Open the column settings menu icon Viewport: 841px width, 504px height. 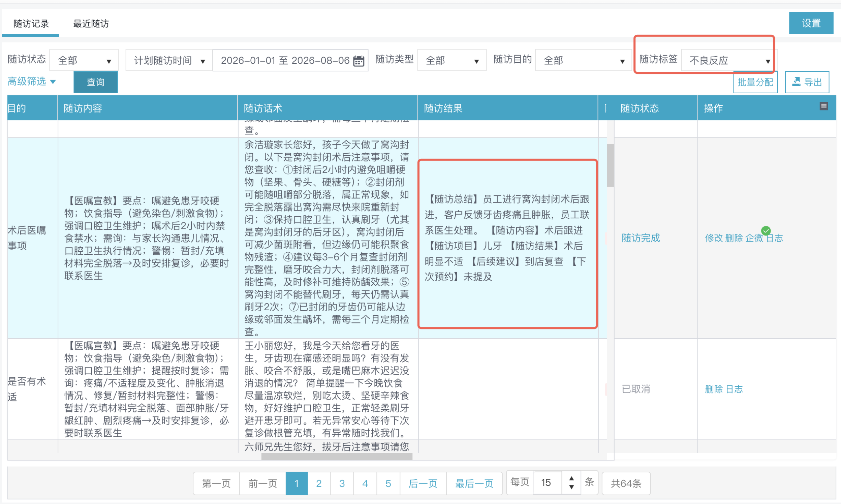[824, 106]
